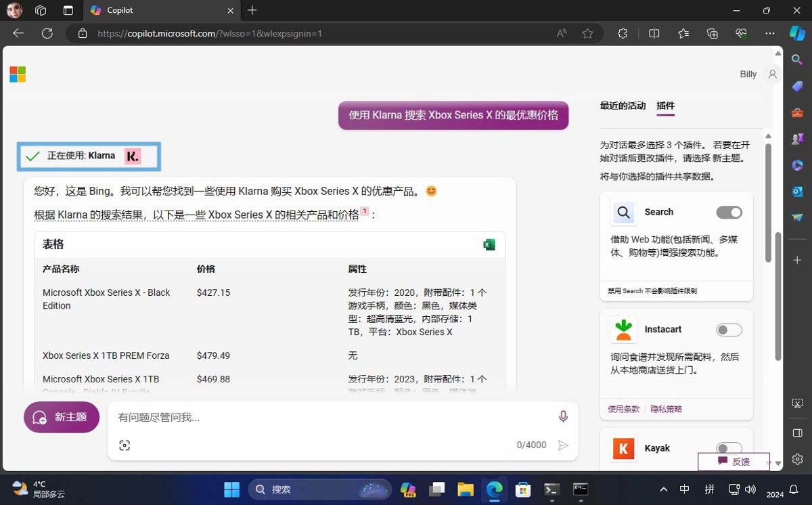Click the taskbar 搜索 search box
The width and height of the screenshot is (812, 505).
tap(319, 489)
